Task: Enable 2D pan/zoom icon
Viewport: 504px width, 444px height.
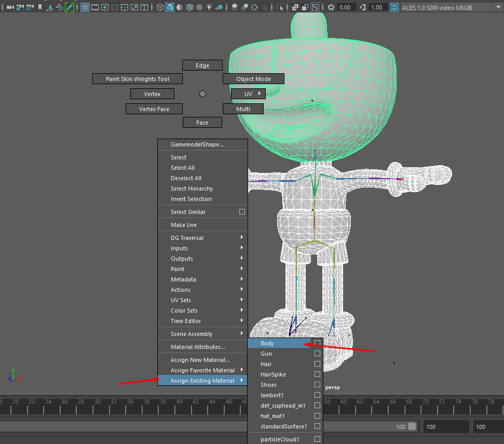Action: click(60, 7)
